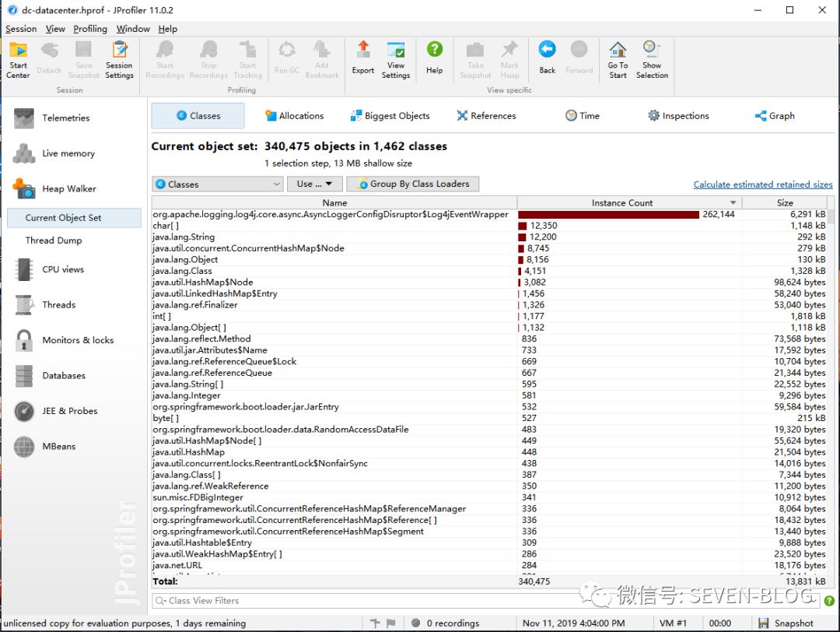Open the Profiling menu
The width and height of the screenshot is (840, 632).
point(90,29)
